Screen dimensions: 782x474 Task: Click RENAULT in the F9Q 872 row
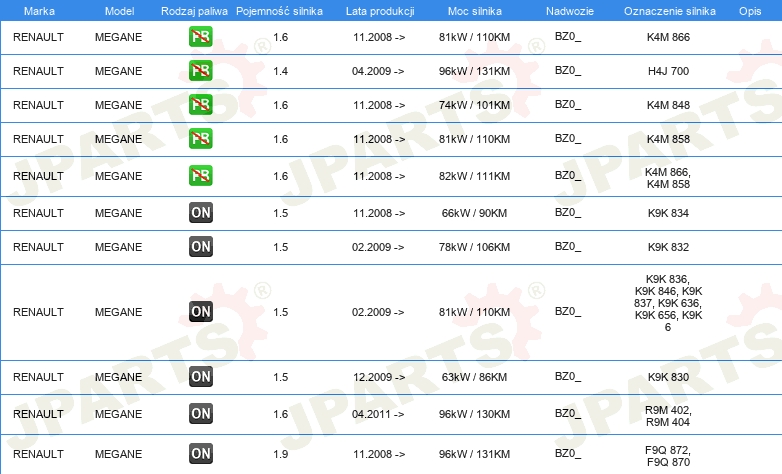(38, 454)
